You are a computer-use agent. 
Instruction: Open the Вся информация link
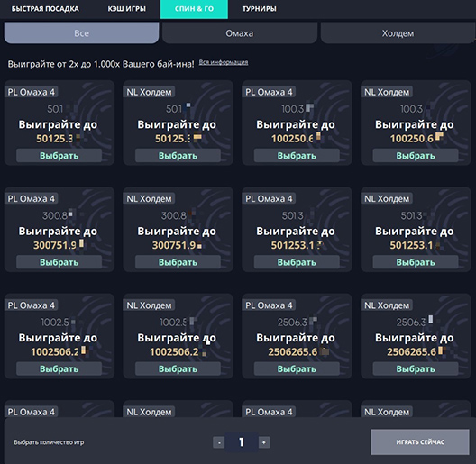coord(224,62)
